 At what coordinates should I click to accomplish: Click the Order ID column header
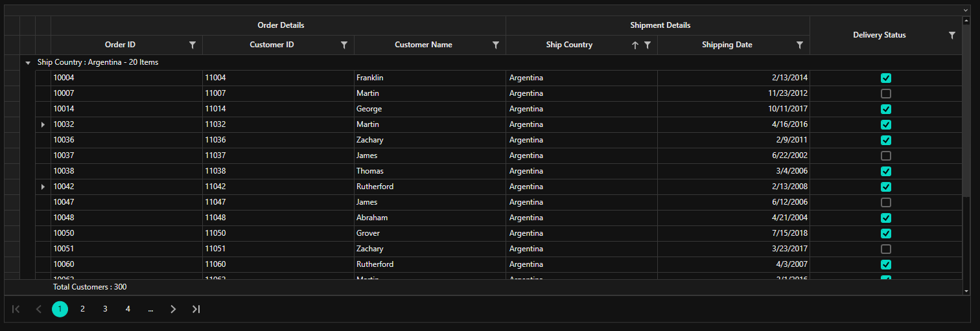127,45
